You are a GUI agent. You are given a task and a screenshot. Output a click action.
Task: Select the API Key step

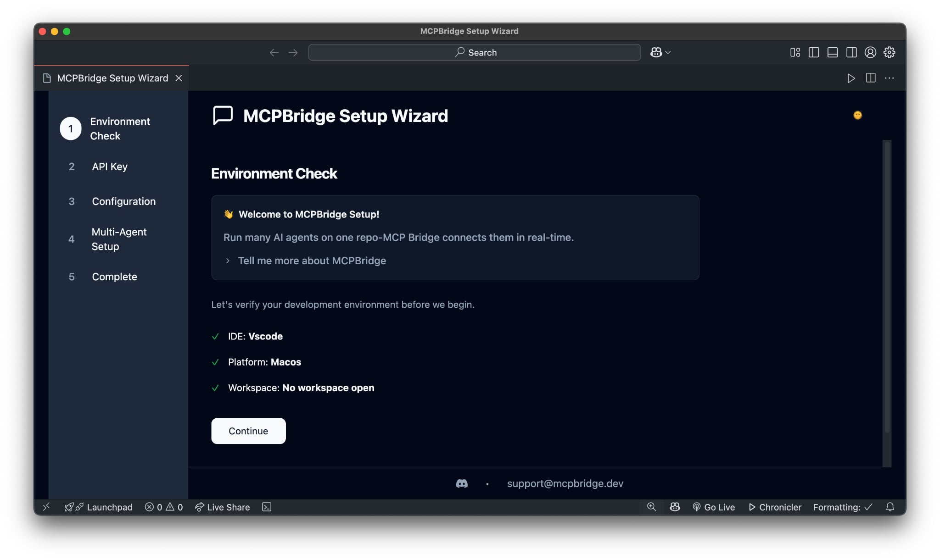click(x=110, y=166)
